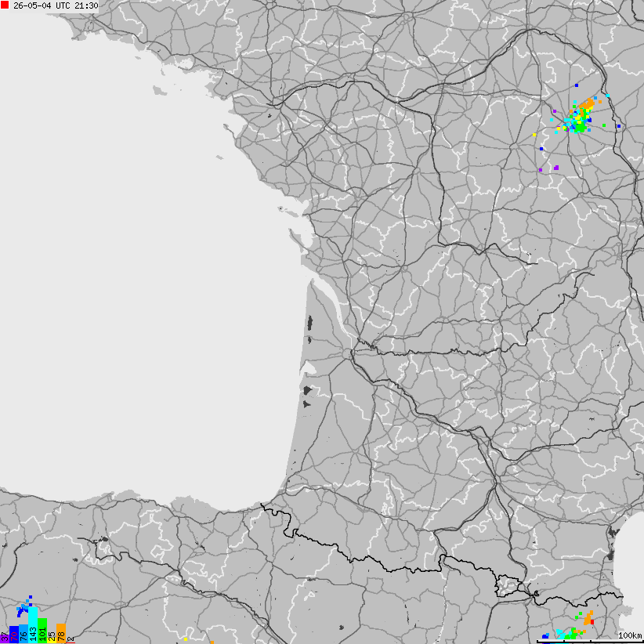This screenshot has width=644, height=644.
Task: Select the purple legend bar labeled 37
Action: tap(5, 639)
